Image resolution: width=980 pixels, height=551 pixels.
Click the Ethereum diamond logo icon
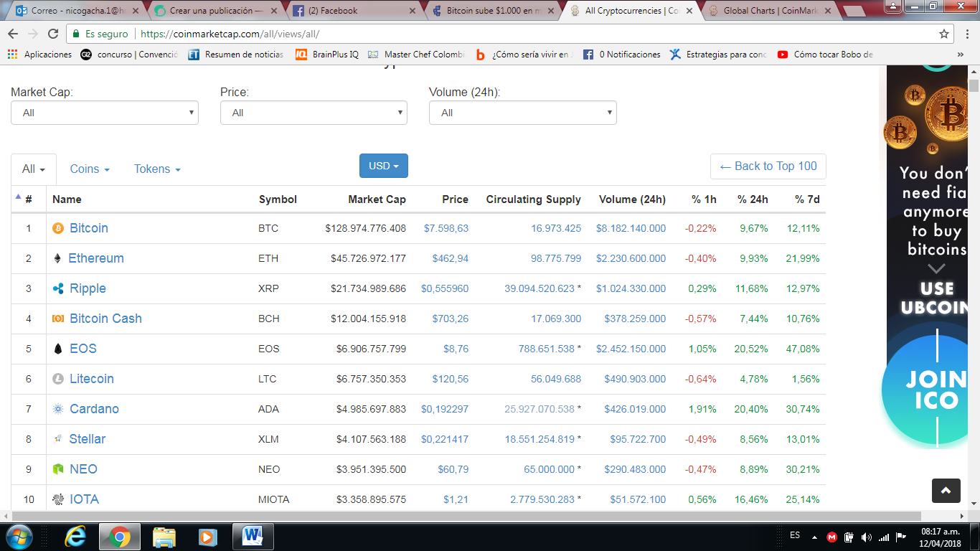[x=57, y=258]
